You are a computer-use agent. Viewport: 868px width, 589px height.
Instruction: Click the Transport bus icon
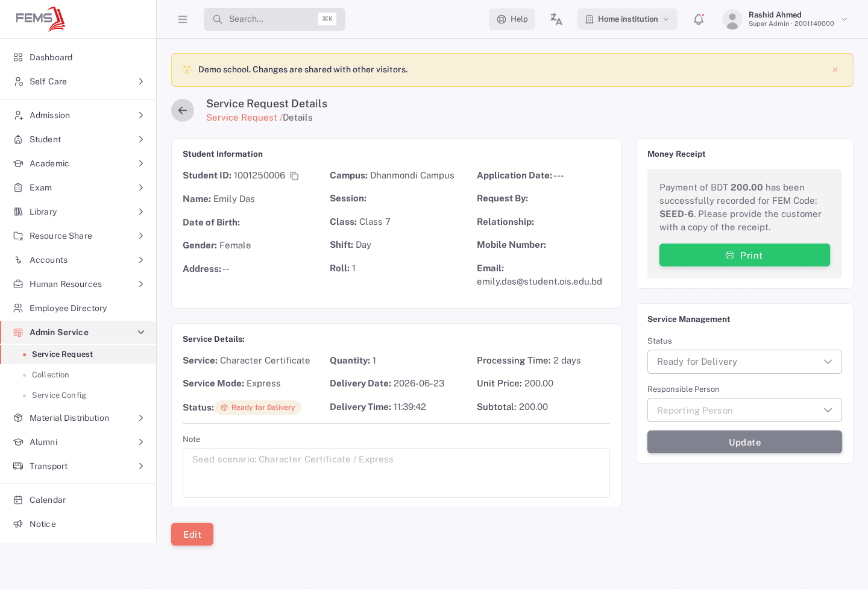[18, 466]
